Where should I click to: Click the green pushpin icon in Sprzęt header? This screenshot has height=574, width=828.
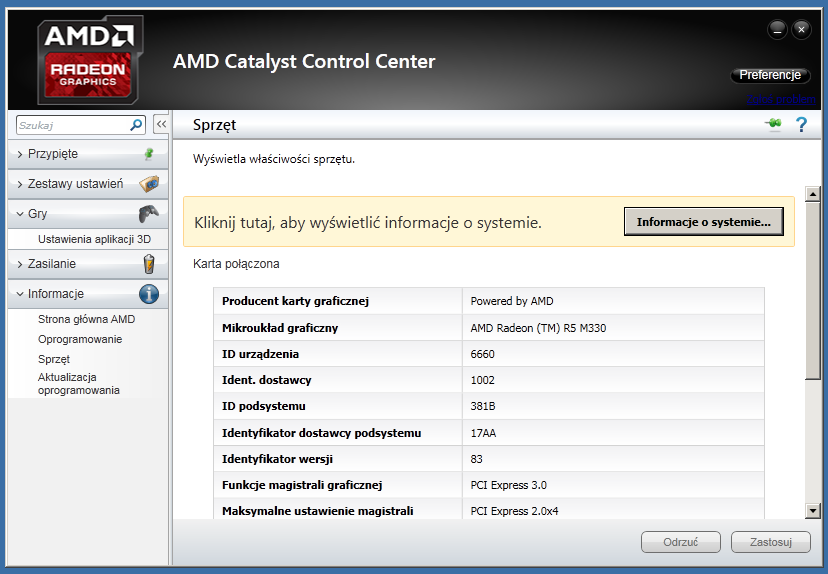773,125
